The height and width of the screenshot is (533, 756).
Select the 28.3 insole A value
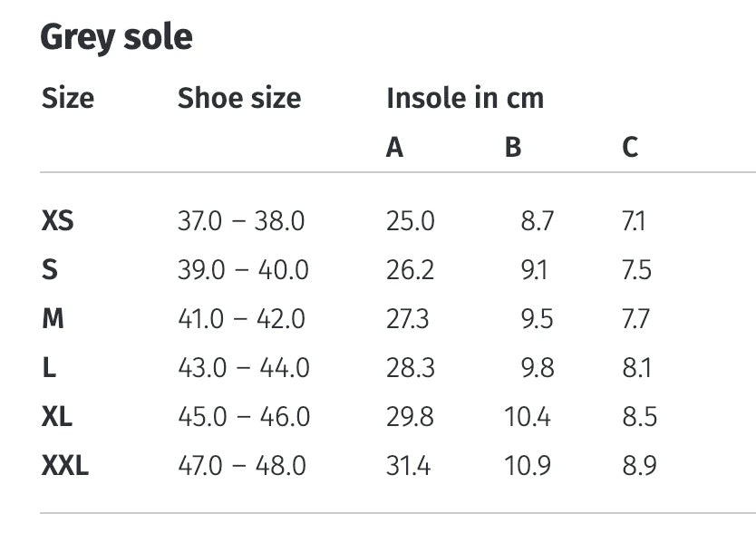411,368
